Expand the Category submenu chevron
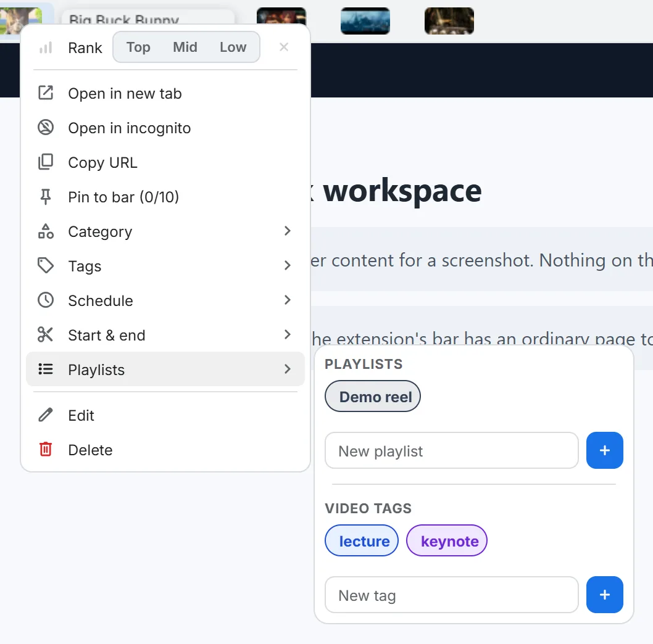 (288, 231)
